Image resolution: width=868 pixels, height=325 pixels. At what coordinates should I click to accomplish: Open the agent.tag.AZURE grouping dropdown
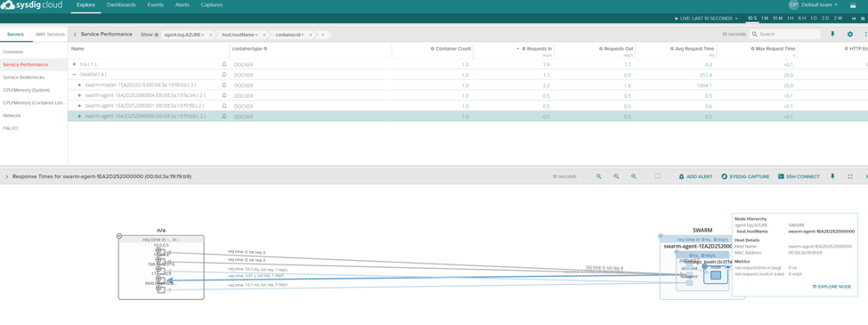point(183,35)
